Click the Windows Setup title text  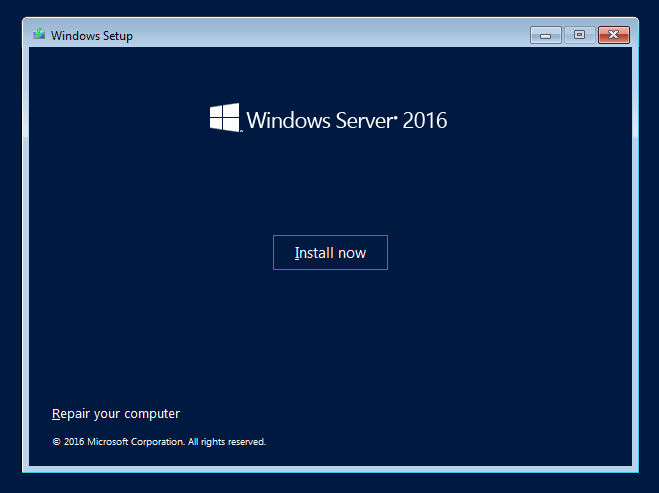(92, 36)
